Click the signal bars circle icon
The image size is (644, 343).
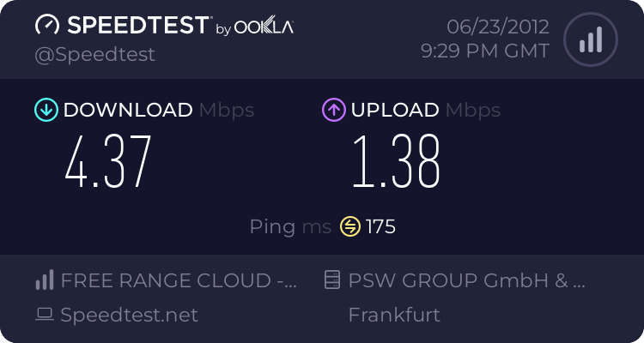coord(590,39)
